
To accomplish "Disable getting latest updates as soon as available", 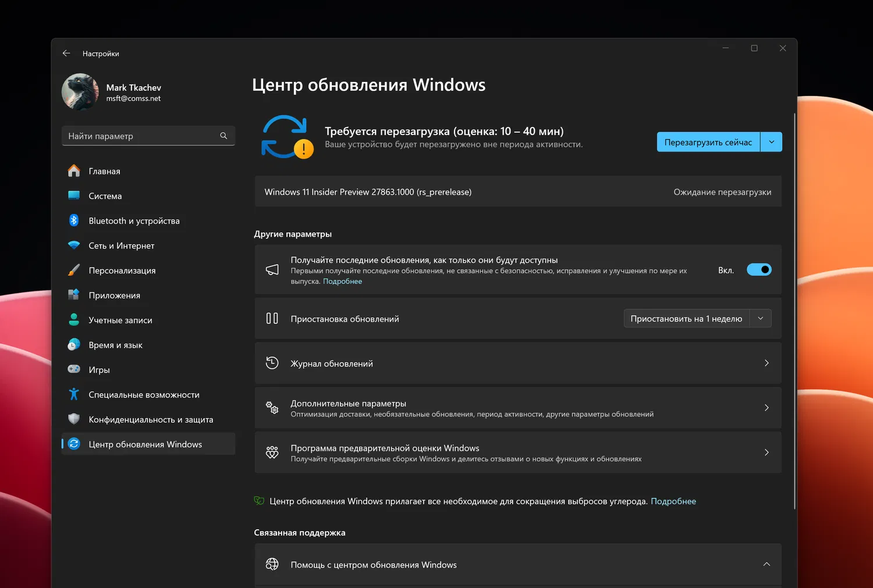I will [x=759, y=269].
